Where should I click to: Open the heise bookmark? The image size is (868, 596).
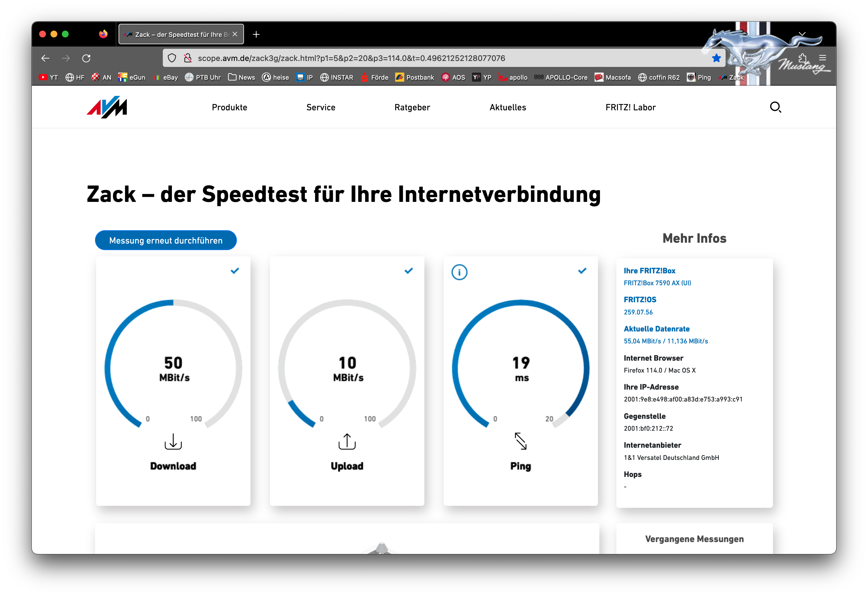(276, 77)
